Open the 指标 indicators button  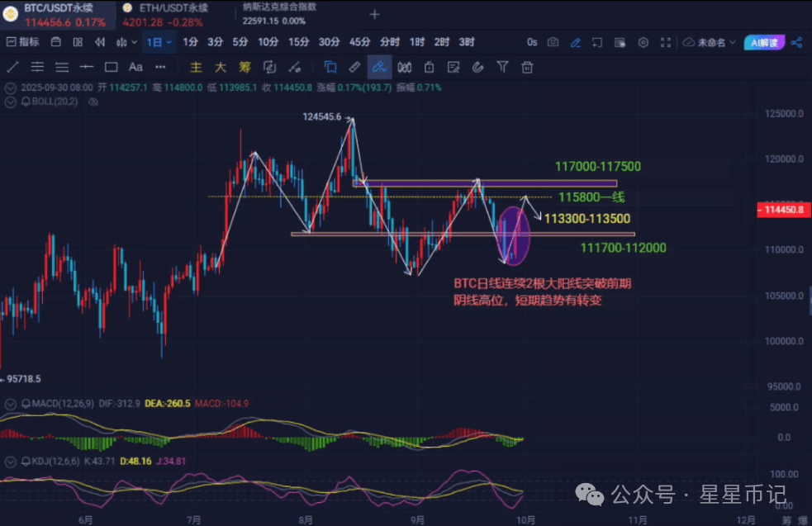(x=23, y=42)
